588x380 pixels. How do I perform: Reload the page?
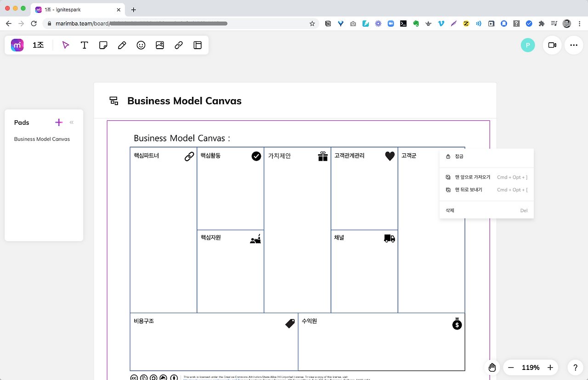pos(34,23)
